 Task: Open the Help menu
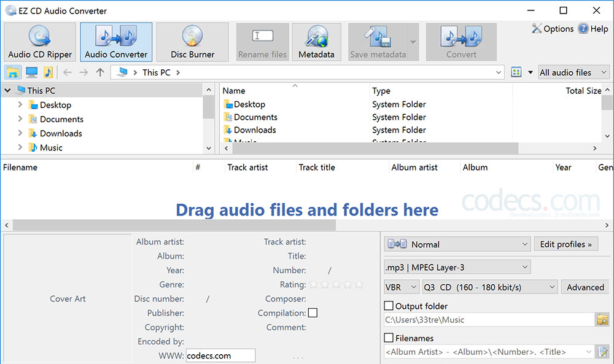click(593, 29)
